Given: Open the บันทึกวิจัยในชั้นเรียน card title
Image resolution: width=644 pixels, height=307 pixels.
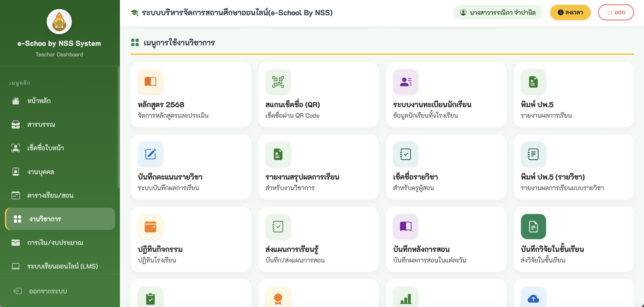Looking at the screenshot, I should tap(552, 249).
